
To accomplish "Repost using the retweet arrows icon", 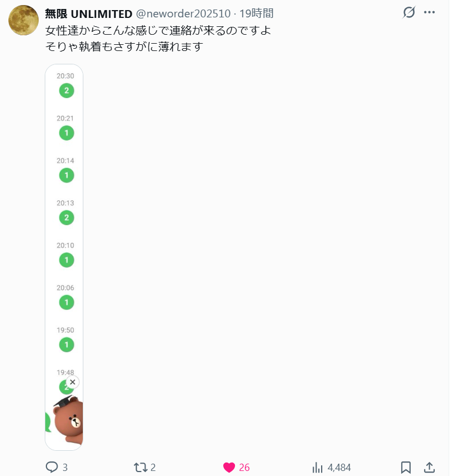I will pos(140,467).
